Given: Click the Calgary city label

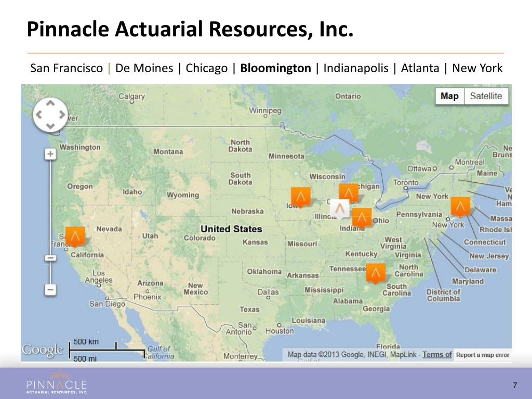Looking at the screenshot, I should [x=131, y=96].
